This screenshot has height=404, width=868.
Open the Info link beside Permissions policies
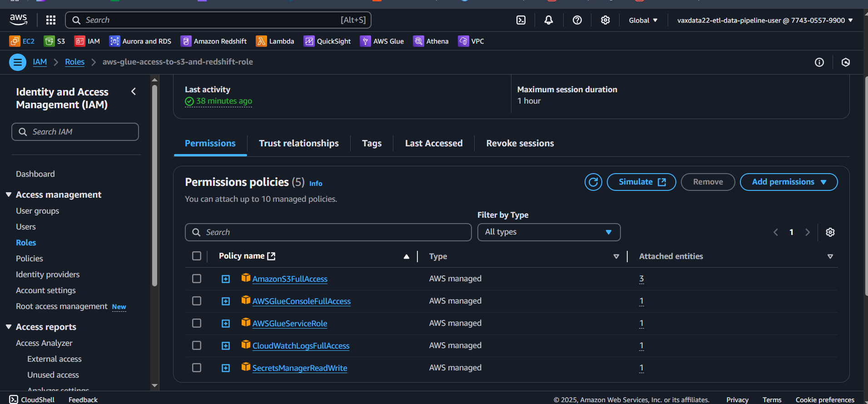(x=316, y=184)
